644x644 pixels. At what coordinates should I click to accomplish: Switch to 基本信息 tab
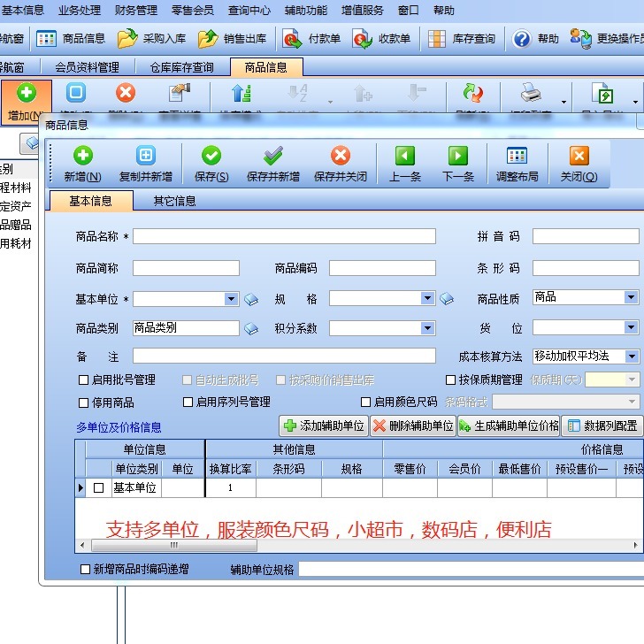tap(91, 201)
